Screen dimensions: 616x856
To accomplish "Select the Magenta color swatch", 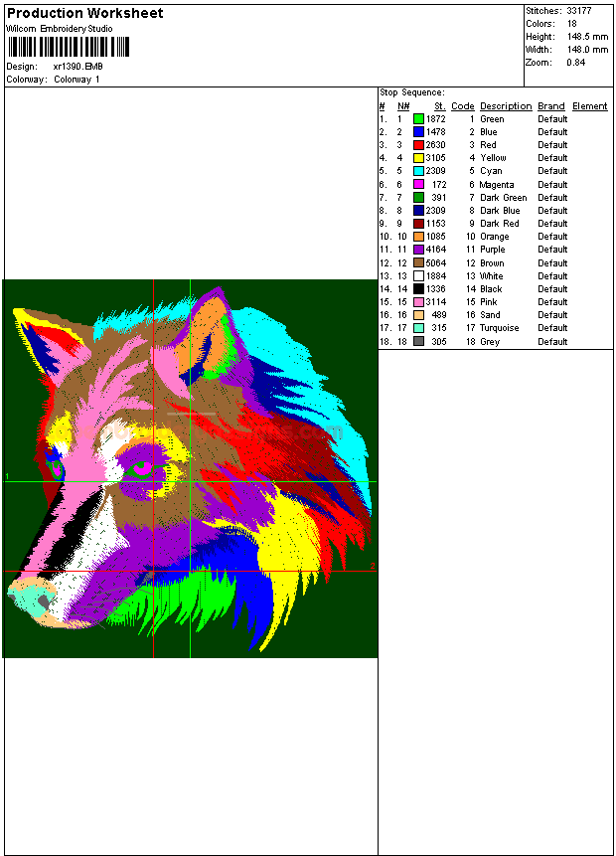I will (418, 185).
